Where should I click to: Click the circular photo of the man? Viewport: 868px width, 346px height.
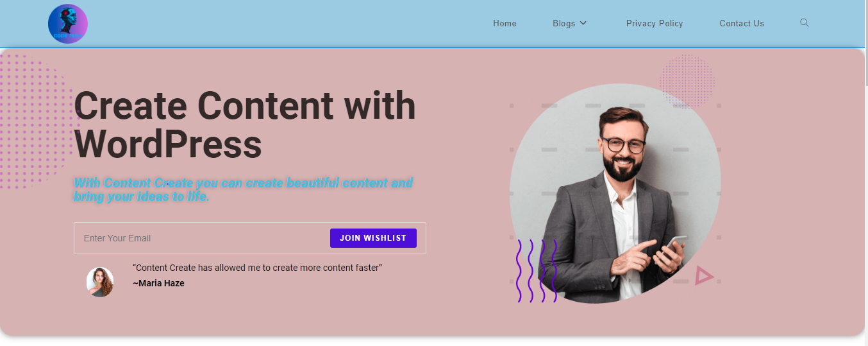[615, 193]
